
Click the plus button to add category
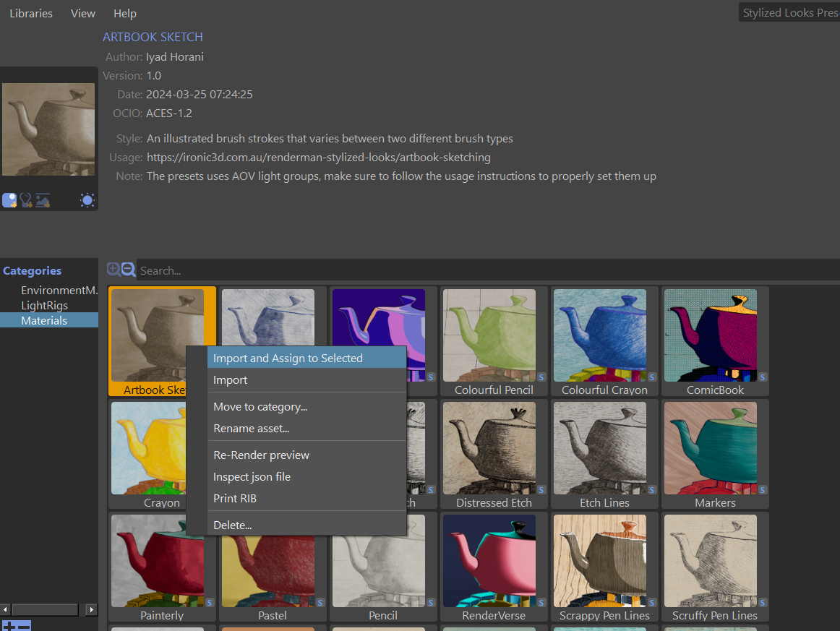click(9, 626)
